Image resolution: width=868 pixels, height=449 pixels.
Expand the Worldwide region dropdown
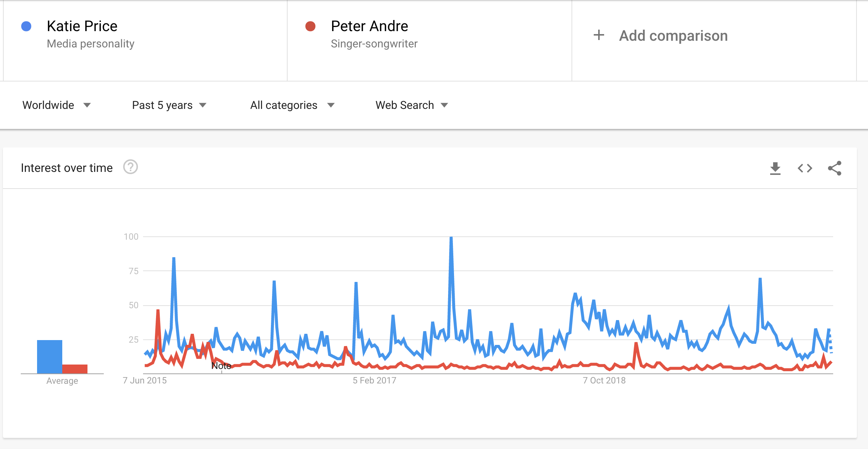click(57, 105)
